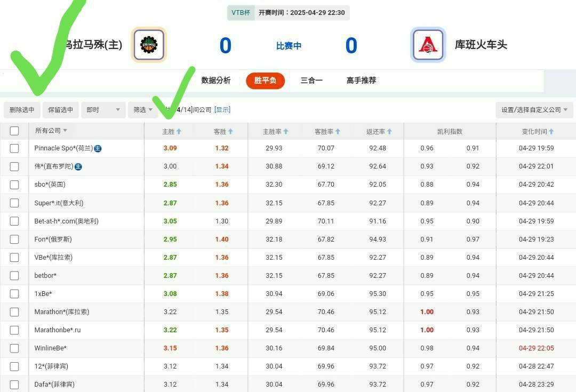Switch to 三合一 tab
This screenshot has width=576, height=392.
click(311, 81)
